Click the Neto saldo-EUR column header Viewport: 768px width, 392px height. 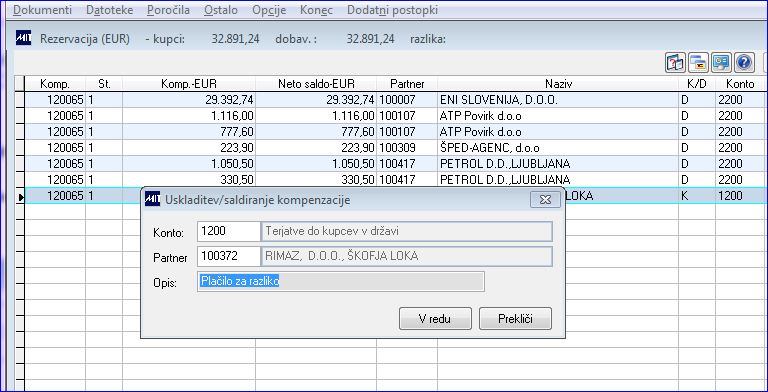click(x=316, y=84)
